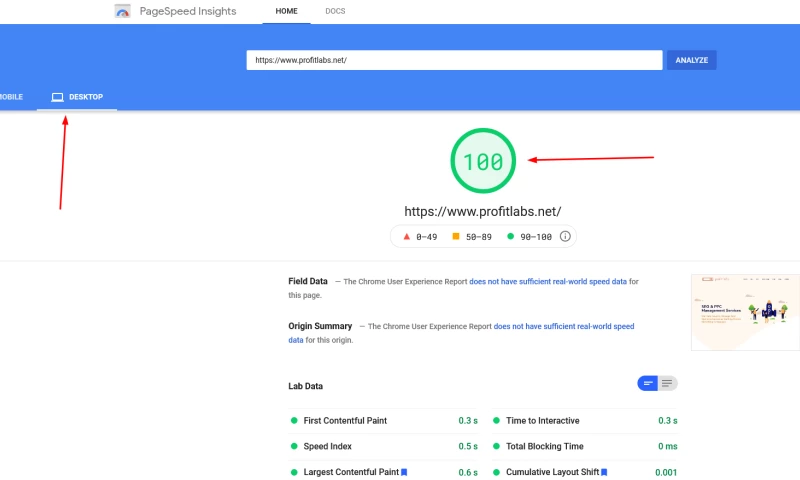Switch to the Mobile results tab
Viewport: 800px width, 480px height.
10,97
